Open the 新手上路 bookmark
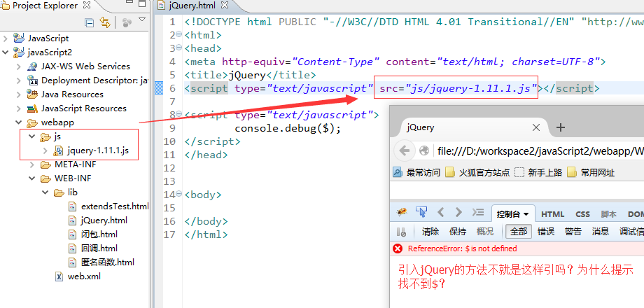This screenshot has width=644, height=308. point(538,172)
